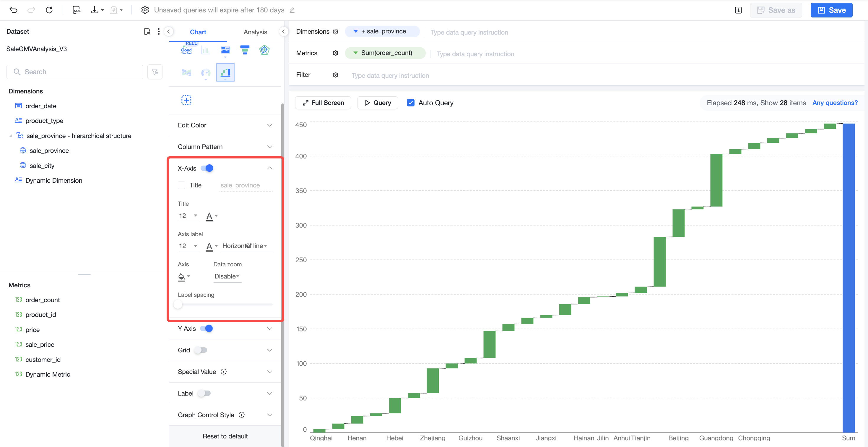The width and height of the screenshot is (868, 447).
Task: Open the Dimensions settings gear
Action: click(335, 32)
